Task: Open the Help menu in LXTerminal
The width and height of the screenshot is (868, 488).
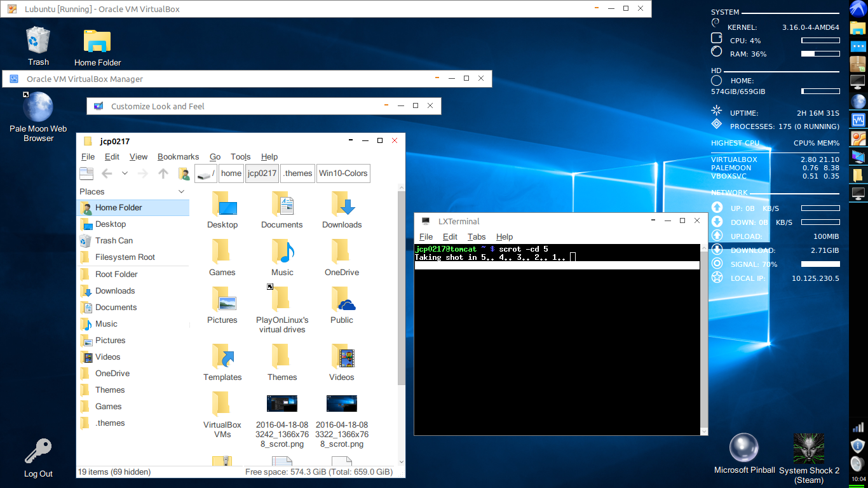Action: tap(505, 237)
